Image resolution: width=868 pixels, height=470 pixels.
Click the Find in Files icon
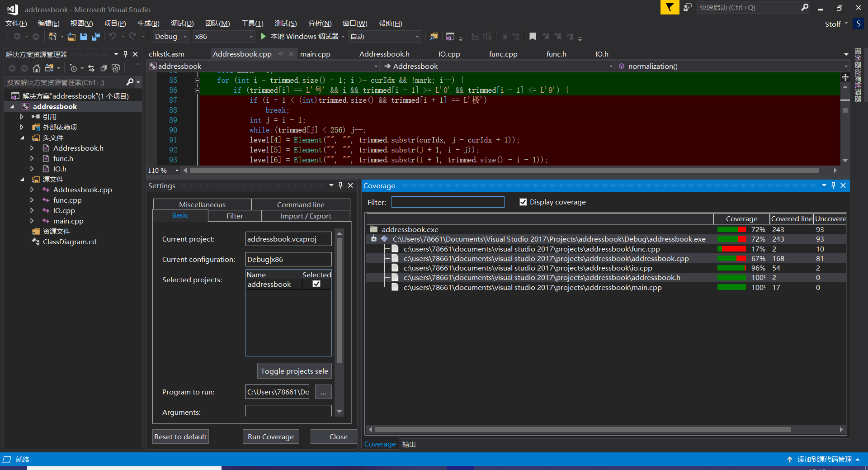click(x=434, y=37)
